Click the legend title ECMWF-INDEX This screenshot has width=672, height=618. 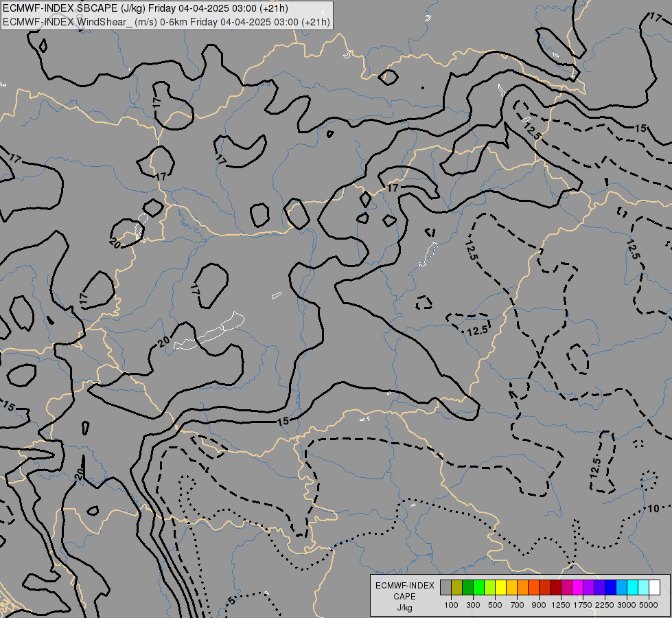tap(404, 586)
